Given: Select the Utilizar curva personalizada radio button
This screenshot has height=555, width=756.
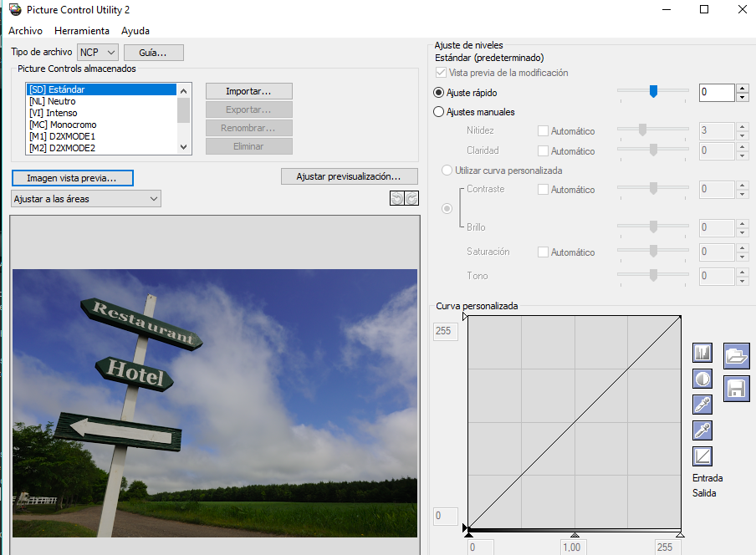Looking at the screenshot, I should 447,170.
